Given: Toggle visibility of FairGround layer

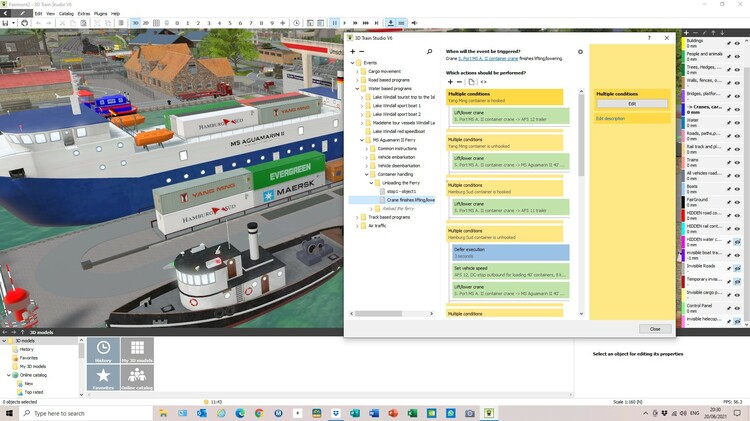Looking at the screenshot, I should tap(737, 202).
